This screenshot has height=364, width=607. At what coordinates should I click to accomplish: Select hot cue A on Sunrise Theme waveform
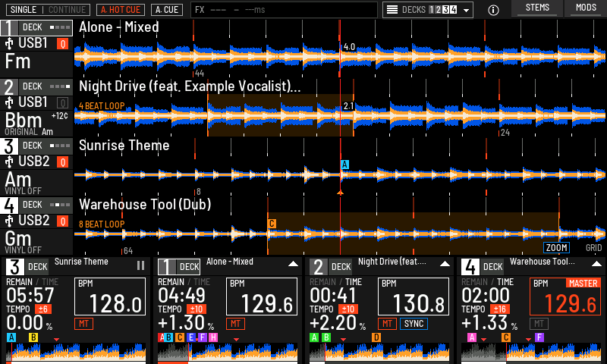coord(344,165)
